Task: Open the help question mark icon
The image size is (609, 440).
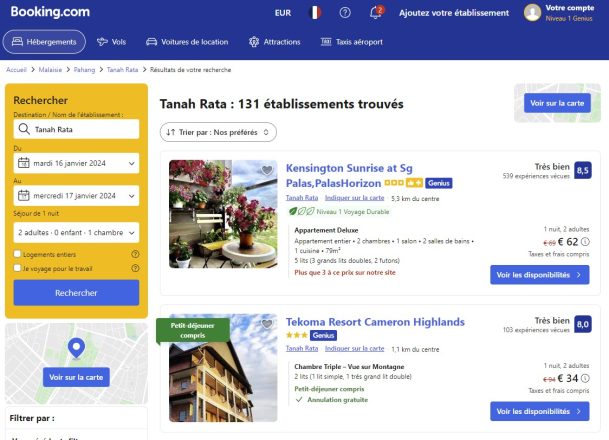Action: (345, 13)
